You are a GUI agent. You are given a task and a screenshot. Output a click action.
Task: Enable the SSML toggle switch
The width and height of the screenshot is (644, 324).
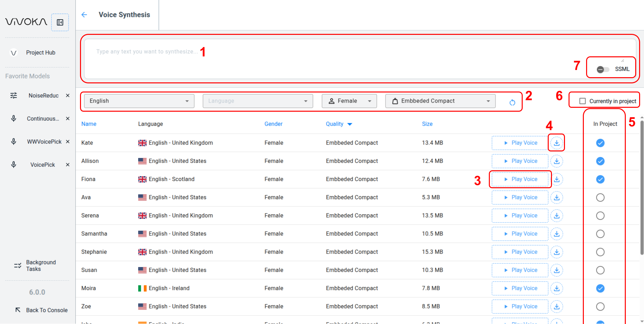(602, 69)
